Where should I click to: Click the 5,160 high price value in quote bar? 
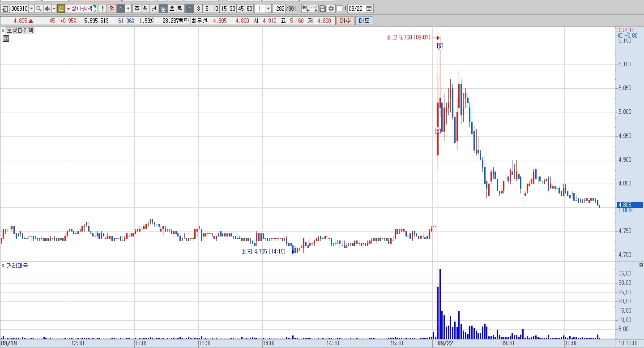click(297, 21)
